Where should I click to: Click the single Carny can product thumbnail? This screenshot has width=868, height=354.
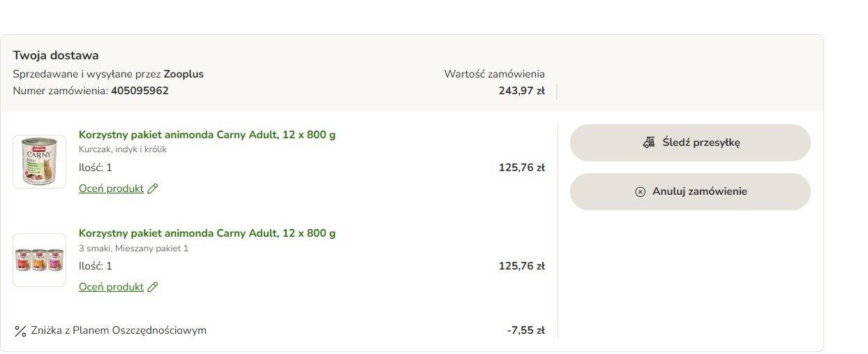click(x=39, y=161)
